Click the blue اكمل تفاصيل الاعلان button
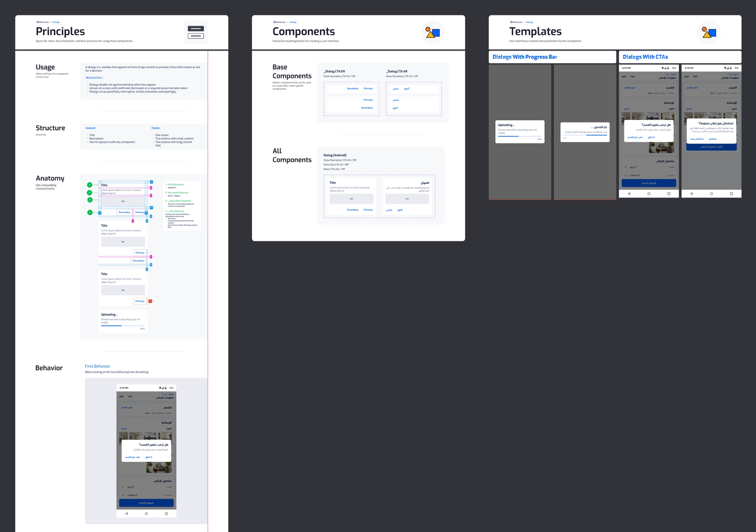This screenshot has height=532, width=756. coord(711,147)
